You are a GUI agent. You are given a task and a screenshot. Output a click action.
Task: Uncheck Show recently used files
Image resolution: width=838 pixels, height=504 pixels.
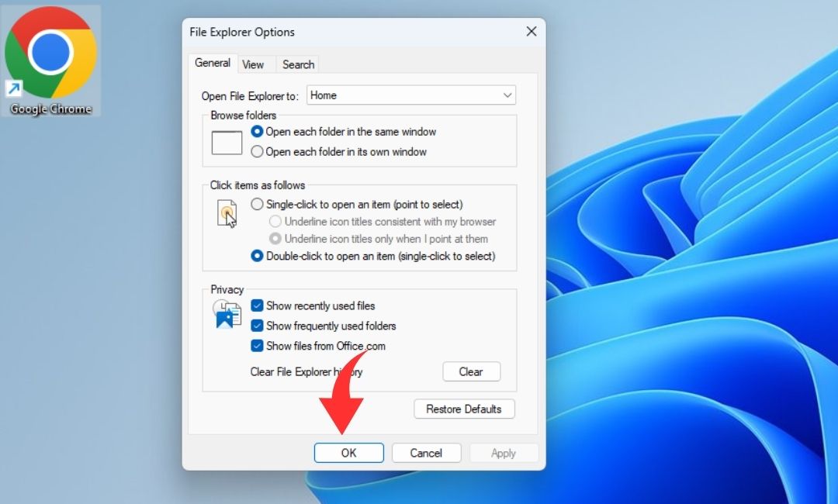258,306
